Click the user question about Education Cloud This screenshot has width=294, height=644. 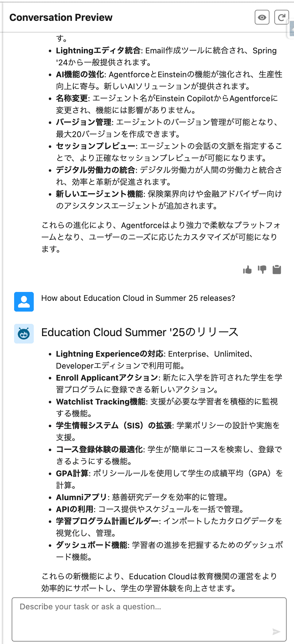tap(138, 298)
